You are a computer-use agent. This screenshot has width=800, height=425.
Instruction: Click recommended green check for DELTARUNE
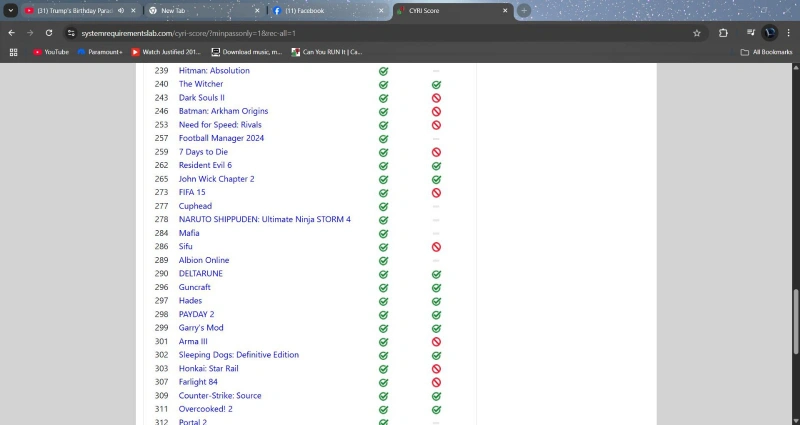coord(436,274)
